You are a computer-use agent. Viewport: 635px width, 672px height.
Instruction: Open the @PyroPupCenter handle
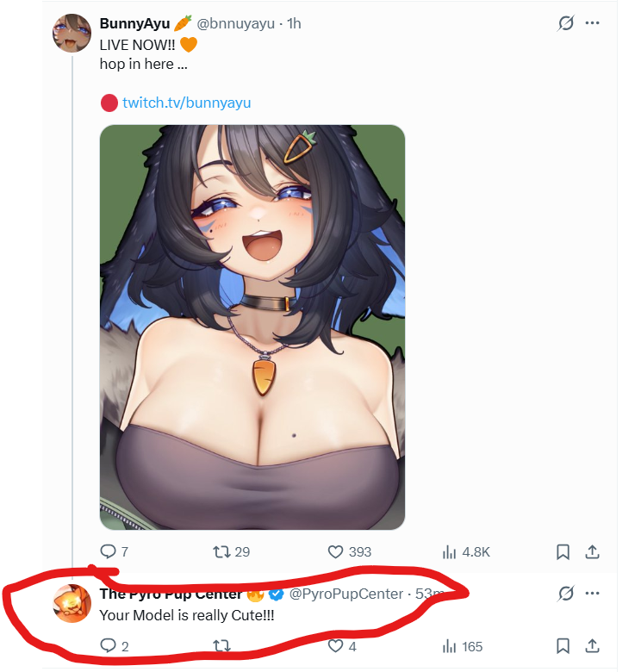[346, 594]
